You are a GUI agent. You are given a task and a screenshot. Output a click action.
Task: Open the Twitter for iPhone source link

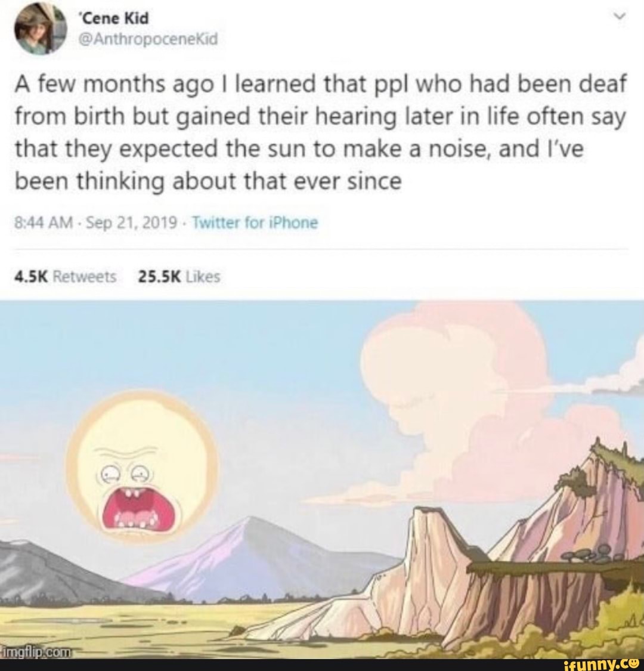click(255, 223)
